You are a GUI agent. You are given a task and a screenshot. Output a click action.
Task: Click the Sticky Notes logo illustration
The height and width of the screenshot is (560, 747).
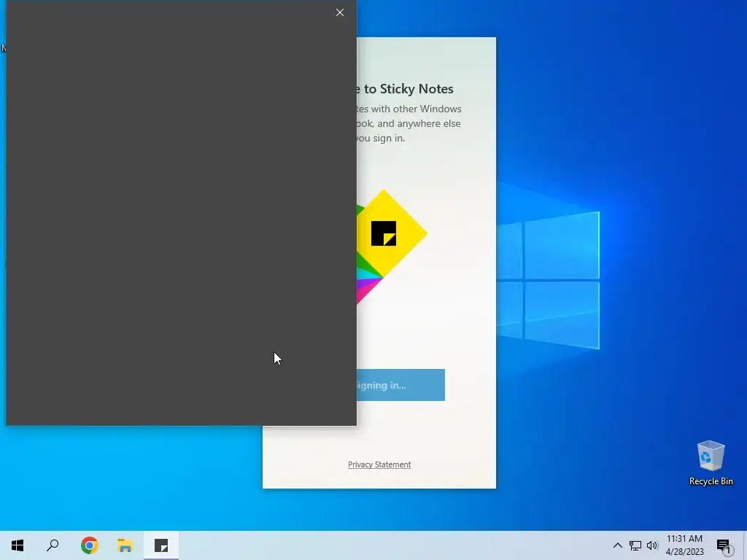392,246
